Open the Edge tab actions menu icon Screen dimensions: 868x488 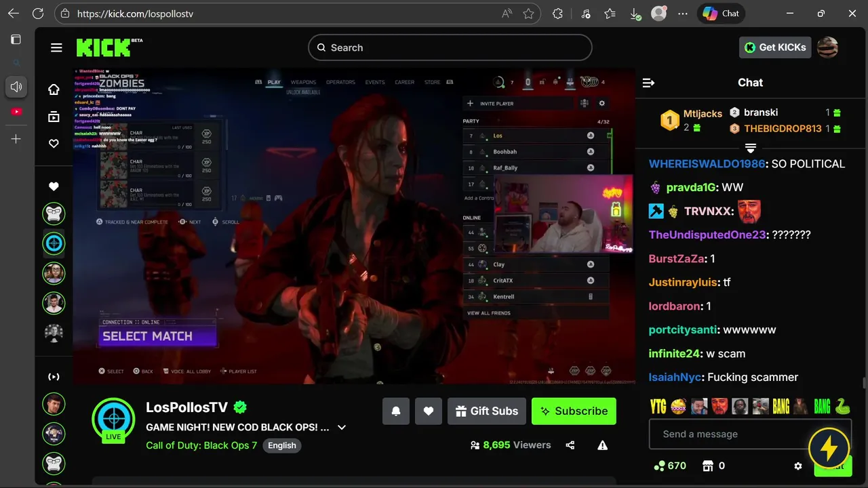click(16, 39)
